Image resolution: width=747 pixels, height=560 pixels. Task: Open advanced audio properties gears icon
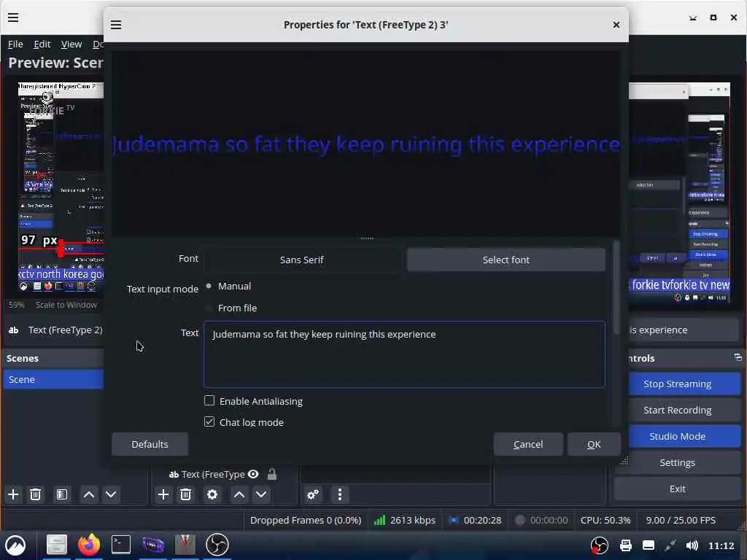(x=313, y=494)
